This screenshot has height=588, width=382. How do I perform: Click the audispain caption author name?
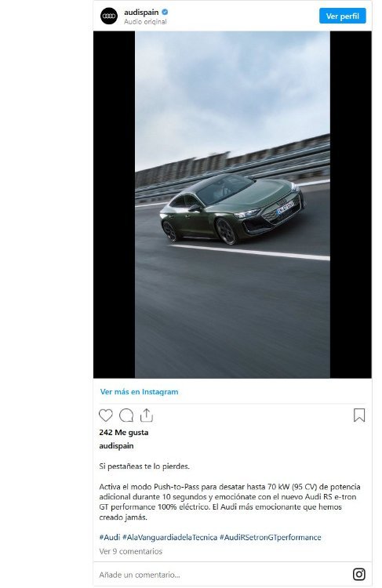[x=116, y=446]
